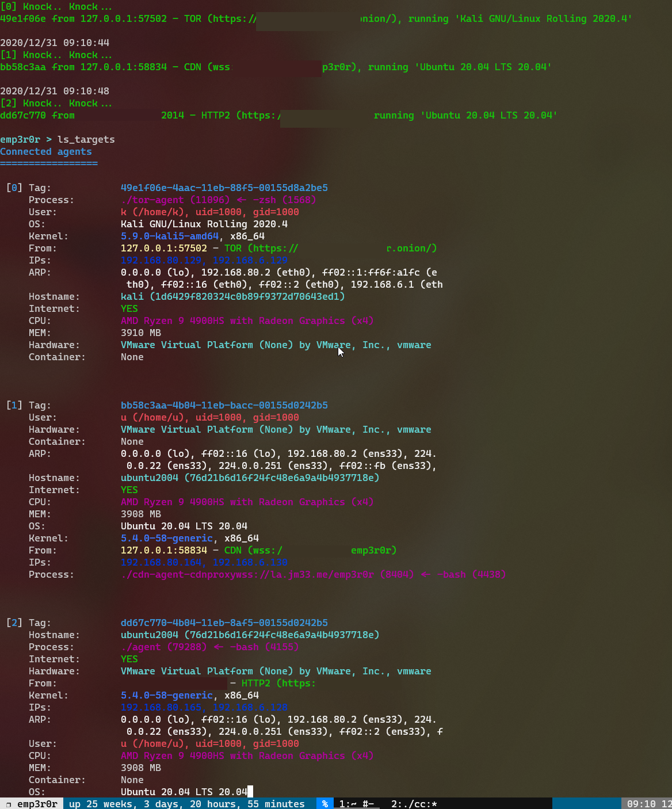
Task: Click the YES Internet status of agent [2]
Action: pyautogui.click(x=129, y=659)
